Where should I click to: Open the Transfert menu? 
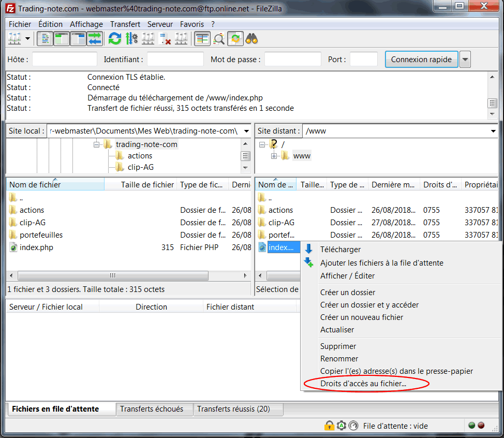(125, 24)
